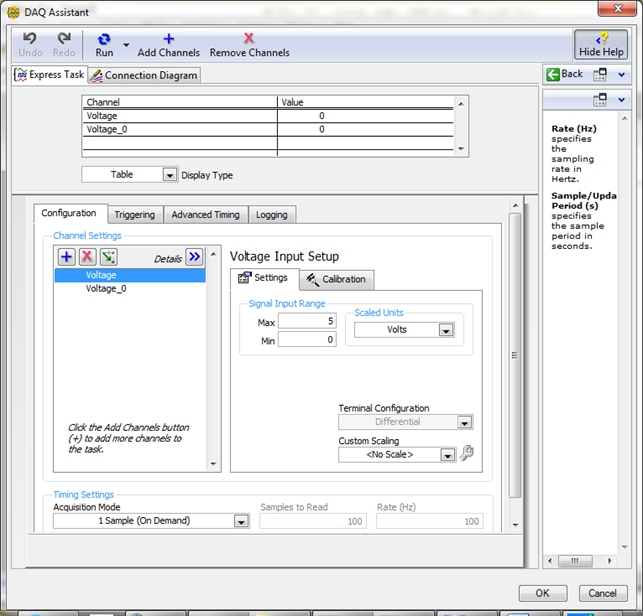Image resolution: width=643 pixels, height=616 pixels.
Task: Go Back in the help panel
Action: click(565, 74)
